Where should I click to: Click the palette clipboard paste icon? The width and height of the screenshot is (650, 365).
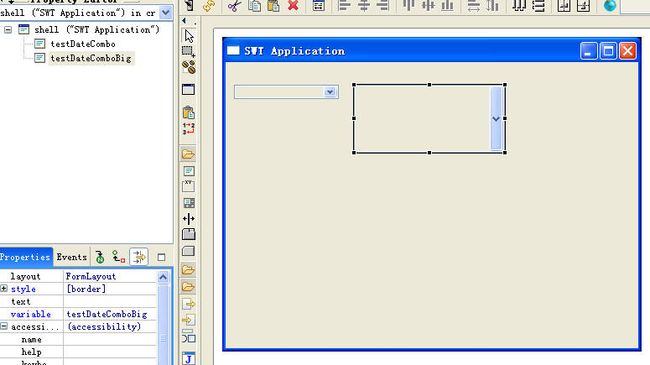189,112
